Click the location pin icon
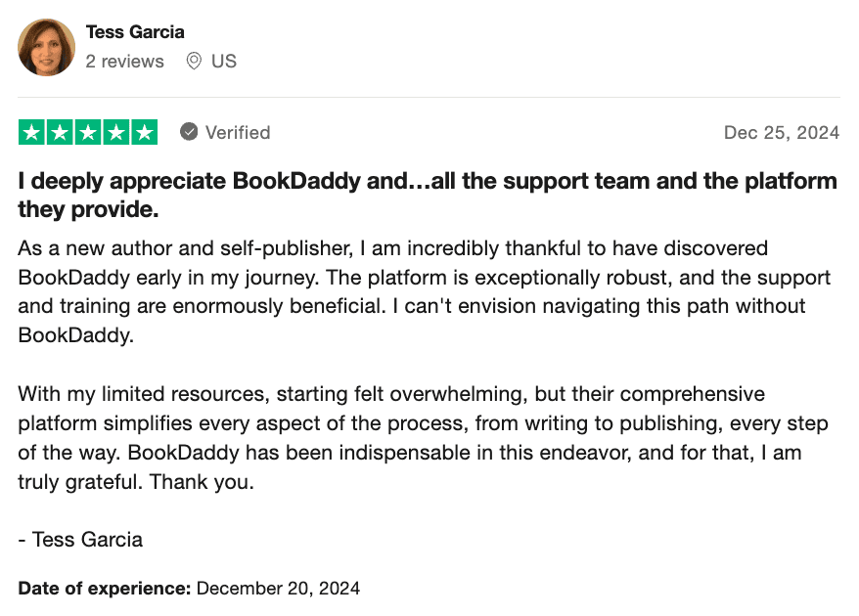This screenshot has width=859, height=616. (x=194, y=61)
